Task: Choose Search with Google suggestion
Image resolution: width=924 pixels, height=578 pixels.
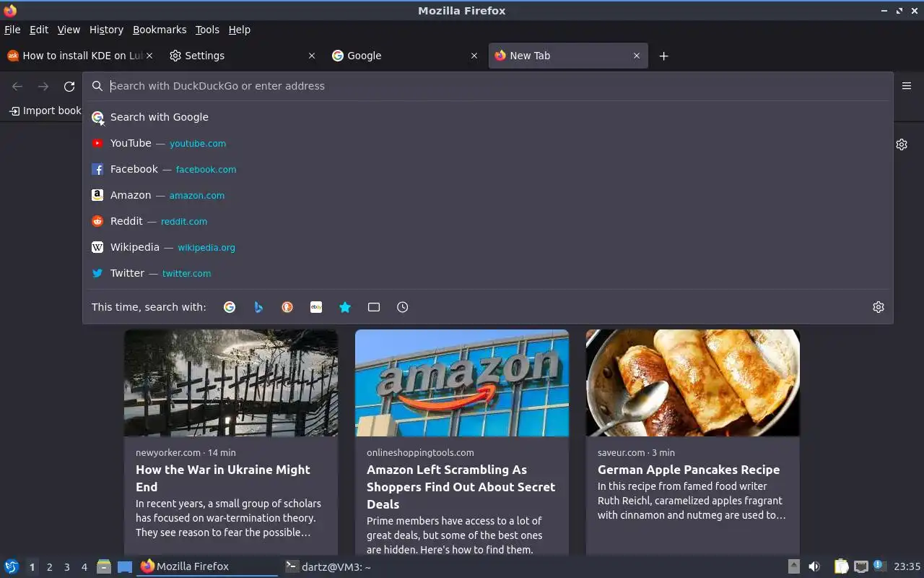Action: click(488, 117)
